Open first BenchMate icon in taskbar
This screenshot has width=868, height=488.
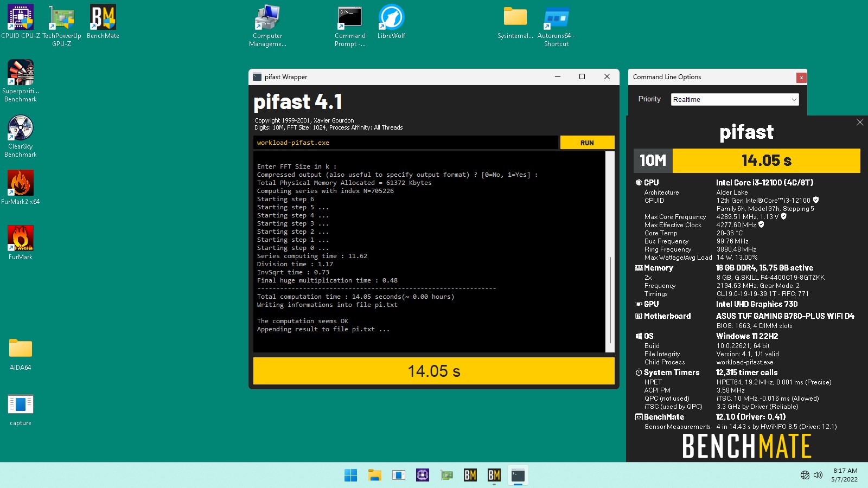pos(470,476)
